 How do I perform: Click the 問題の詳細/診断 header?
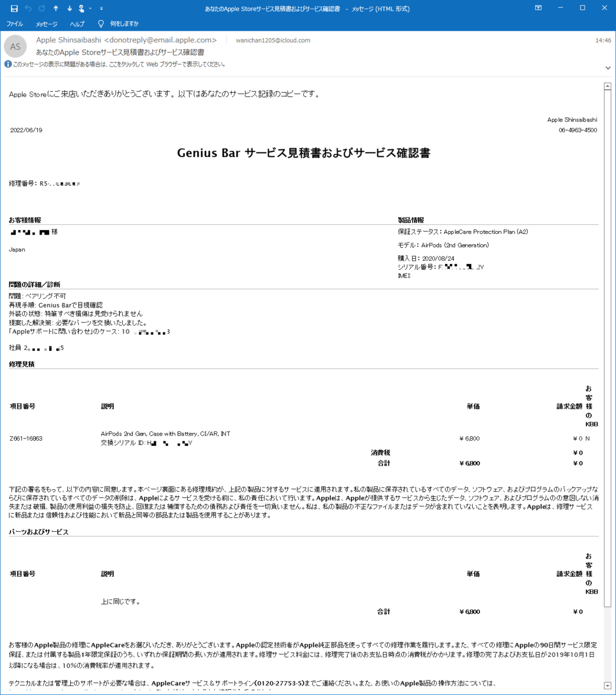tap(35, 284)
